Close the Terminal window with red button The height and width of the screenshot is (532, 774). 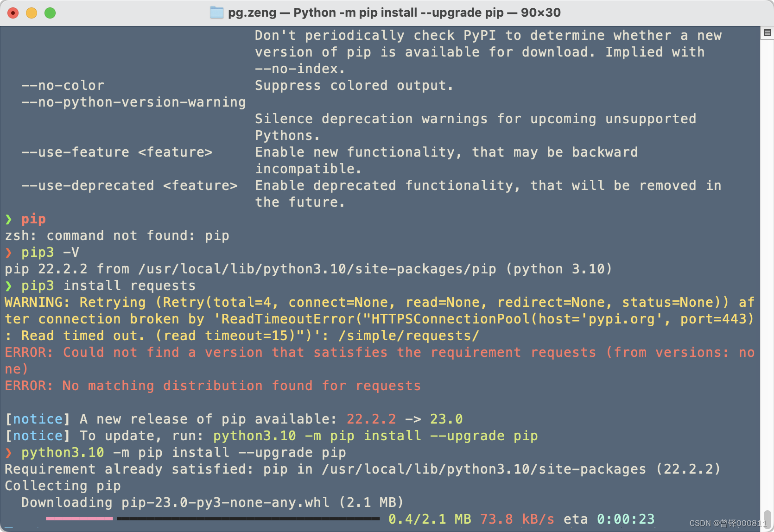tap(13, 13)
